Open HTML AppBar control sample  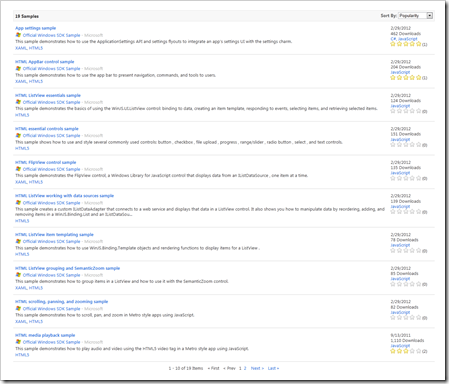(x=45, y=62)
